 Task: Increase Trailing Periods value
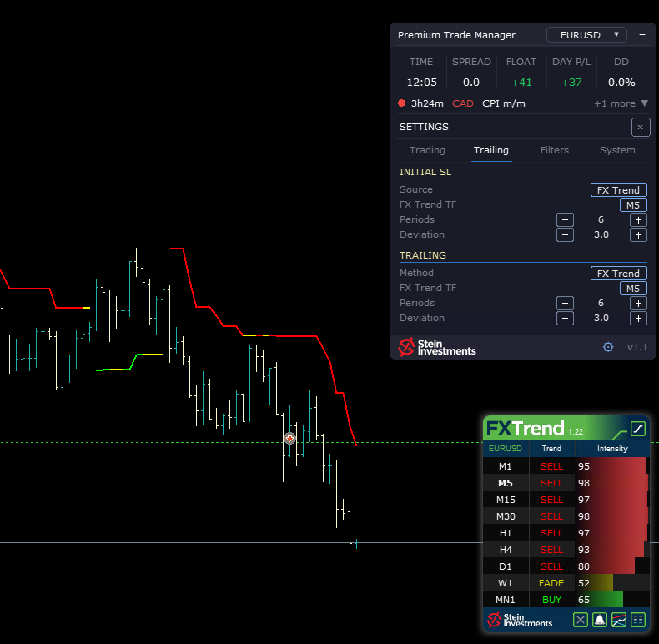coord(638,303)
